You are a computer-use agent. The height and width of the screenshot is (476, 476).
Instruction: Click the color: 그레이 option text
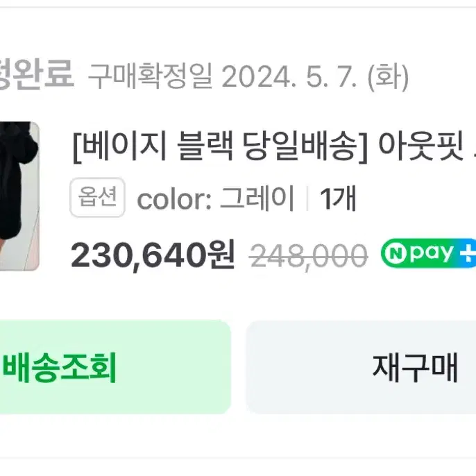coord(215,198)
